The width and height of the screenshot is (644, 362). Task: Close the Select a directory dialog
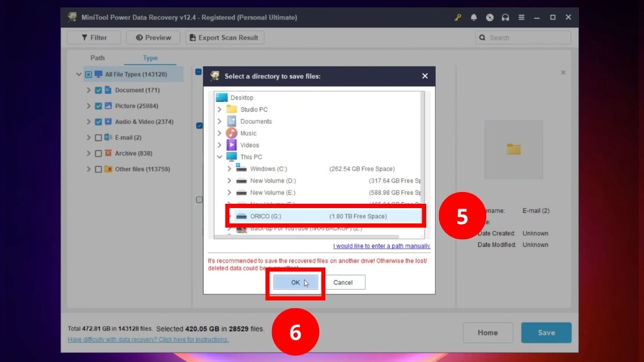pyautogui.click(x=425, y=76)
